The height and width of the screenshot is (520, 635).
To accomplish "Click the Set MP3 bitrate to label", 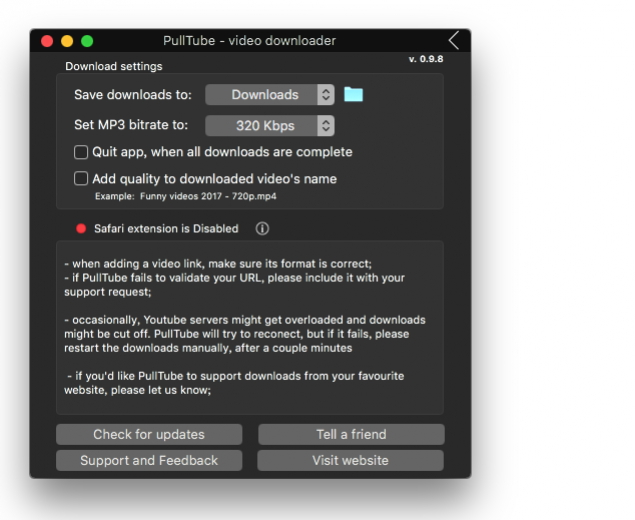I will click(x=131, y=125).
